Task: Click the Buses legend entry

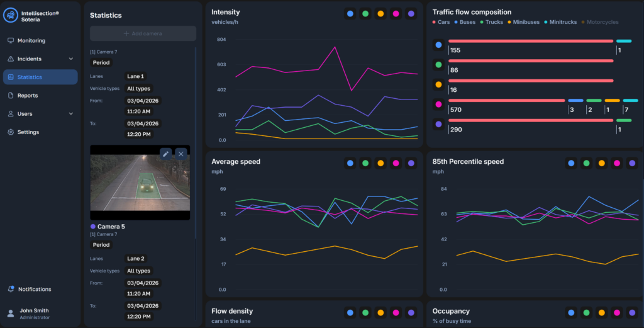Action: pos(465,22)
